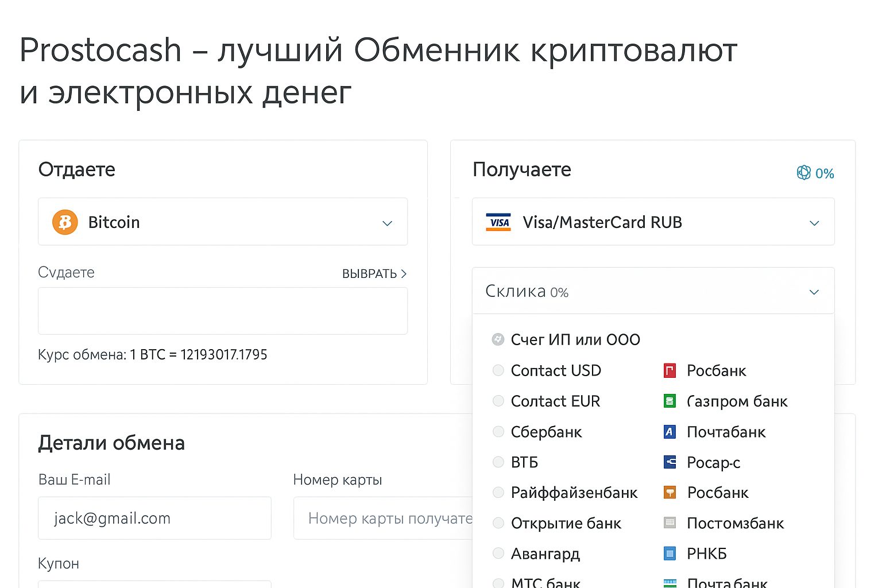This screenshot has width=882, height=588.
Task: Select the Contact USD radio button
Action: point(498,370)
